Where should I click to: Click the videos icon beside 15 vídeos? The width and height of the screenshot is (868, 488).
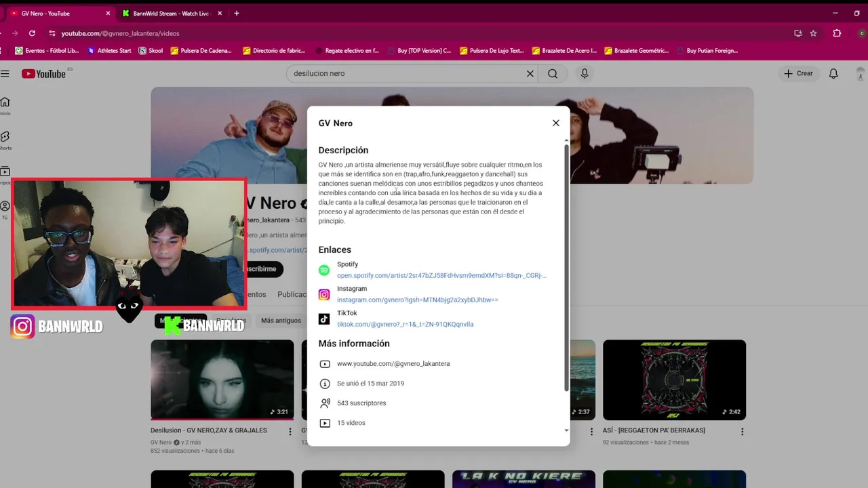click(325, 423)
